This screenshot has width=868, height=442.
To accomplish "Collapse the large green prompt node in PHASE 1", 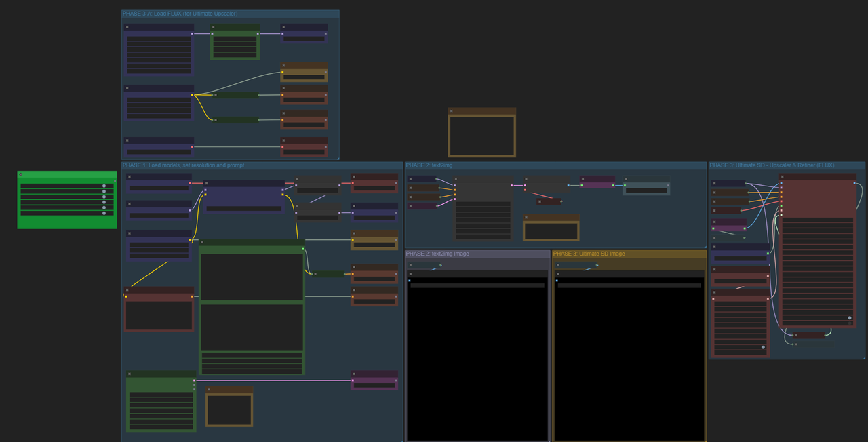I will [x=203, y=242].
